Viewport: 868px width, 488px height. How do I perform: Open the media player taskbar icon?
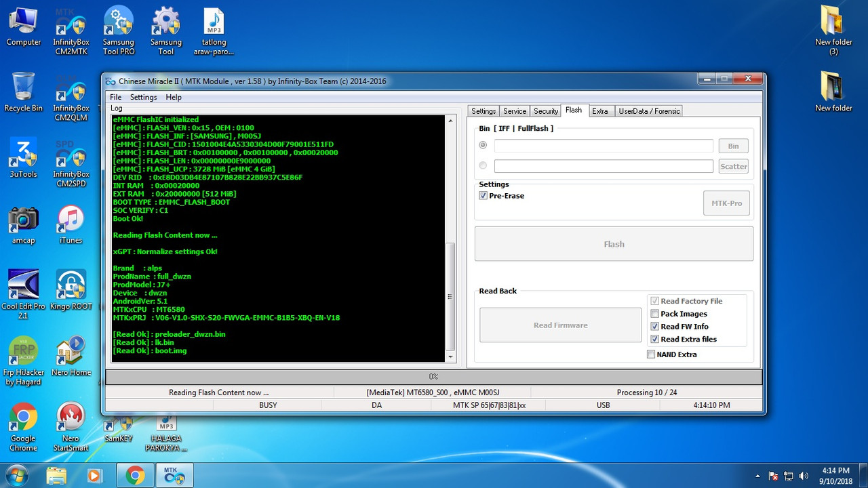(x=94, y=476)
